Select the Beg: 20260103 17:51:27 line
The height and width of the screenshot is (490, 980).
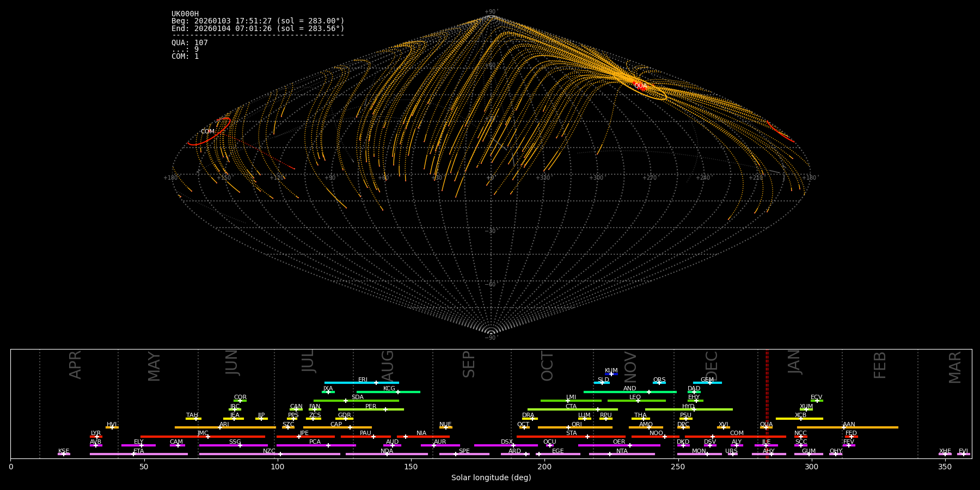point(258,21)
